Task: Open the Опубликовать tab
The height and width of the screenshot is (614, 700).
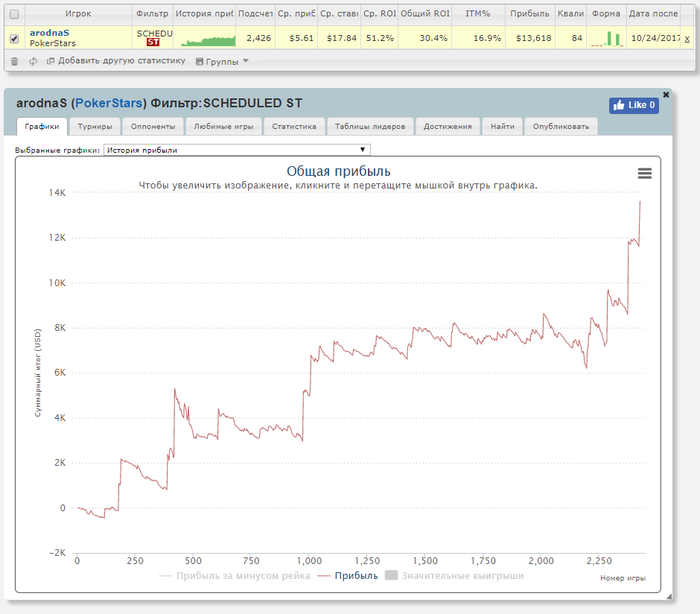Action: coord(561,126)
